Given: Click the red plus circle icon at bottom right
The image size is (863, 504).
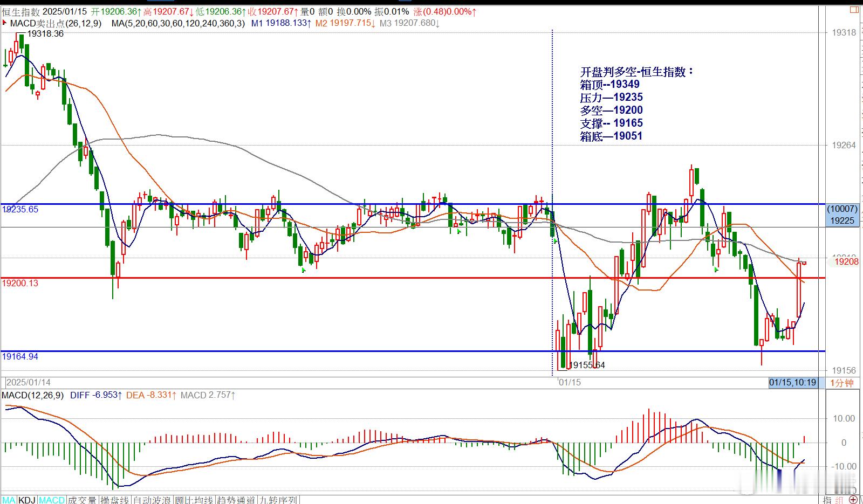Looking at the screenshot, I should [853, 500].
